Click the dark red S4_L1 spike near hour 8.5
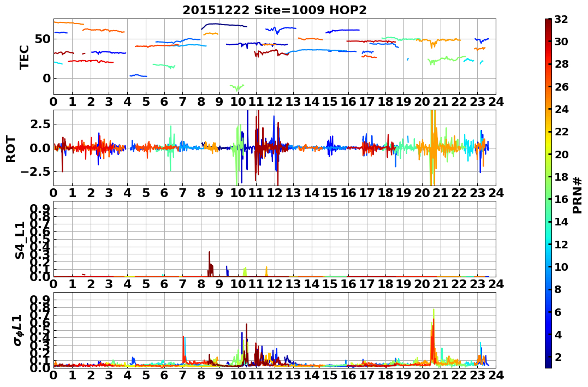 (210, 264)
